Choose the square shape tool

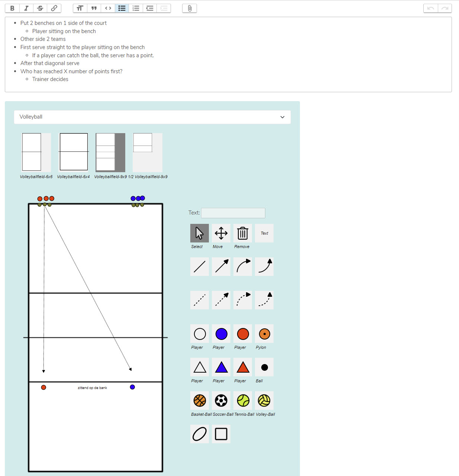tap(221, 434)
